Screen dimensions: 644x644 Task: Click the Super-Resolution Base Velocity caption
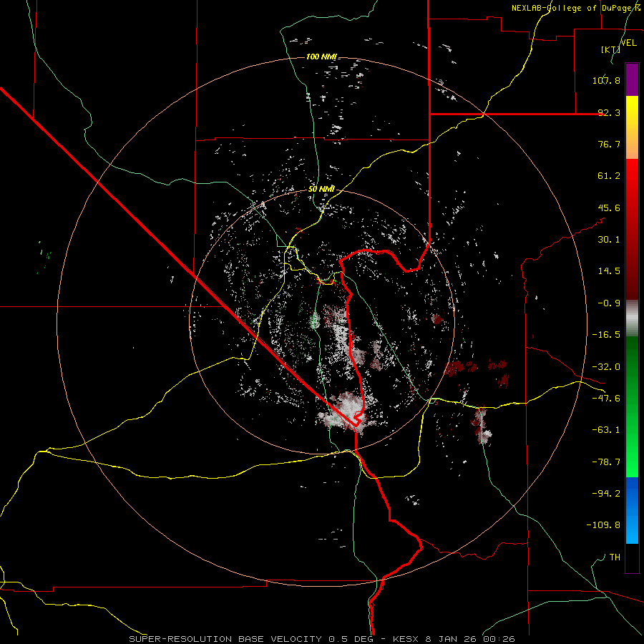point(321,639)
